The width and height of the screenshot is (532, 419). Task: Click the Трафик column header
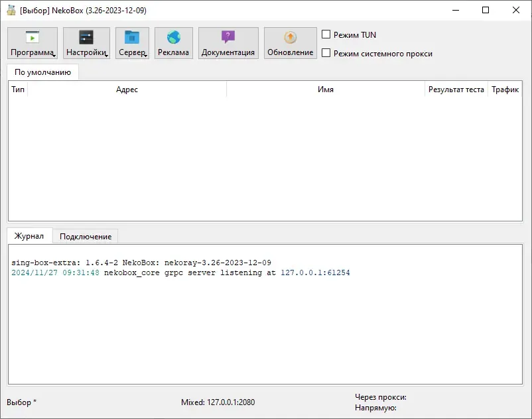(505, 90)
